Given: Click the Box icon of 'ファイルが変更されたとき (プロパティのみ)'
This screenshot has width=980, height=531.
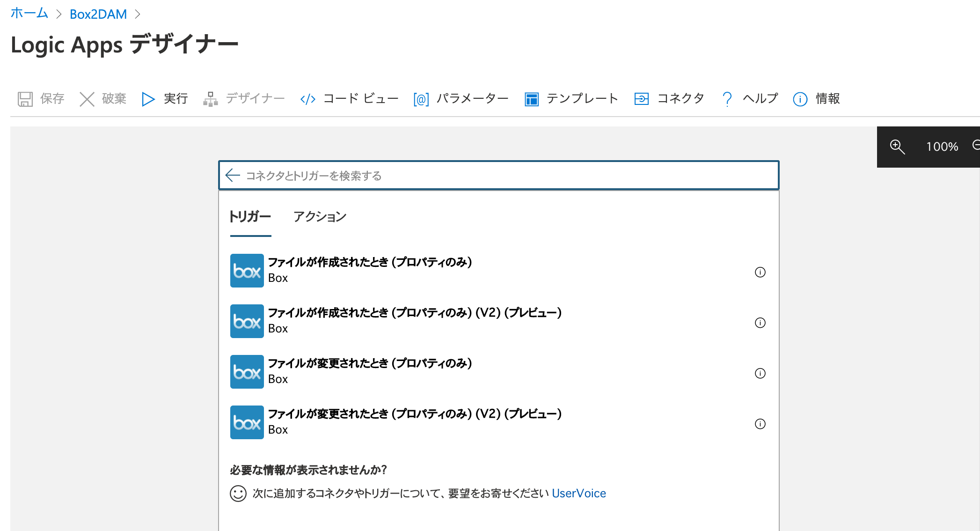Looking at the screenshot, I should (247, 372).
